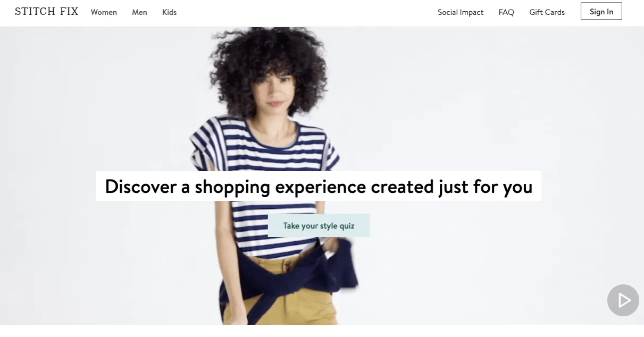The image size is (644, 337).
Task: Play the hero video with the play icon
Action: (x=623, y=301)
